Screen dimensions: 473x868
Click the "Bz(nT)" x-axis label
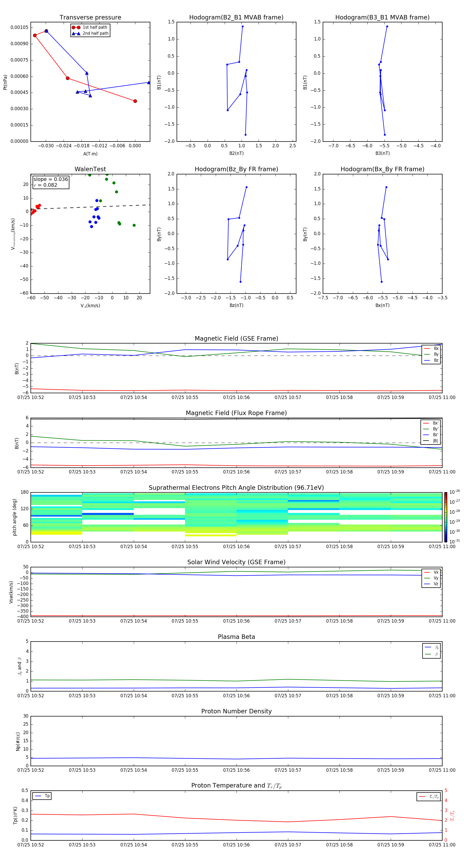tap(236, 305)
